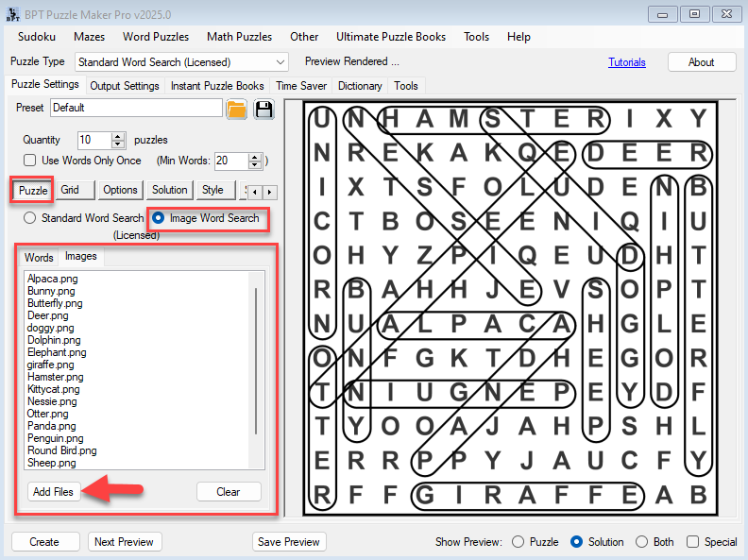Switch to the Instant Puzzle Books tab
This screenshot has width=748, height=560.
217,86
